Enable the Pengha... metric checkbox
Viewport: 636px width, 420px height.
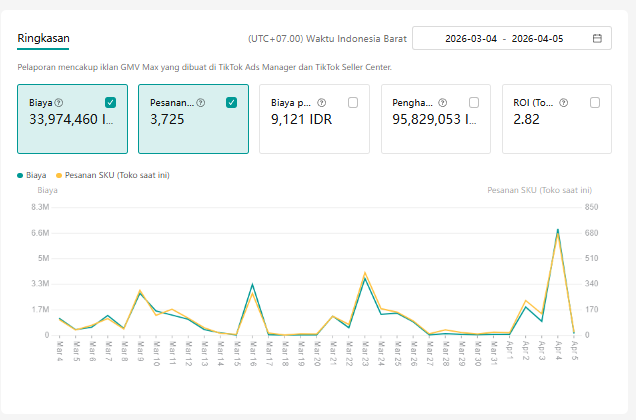[474, 103]
